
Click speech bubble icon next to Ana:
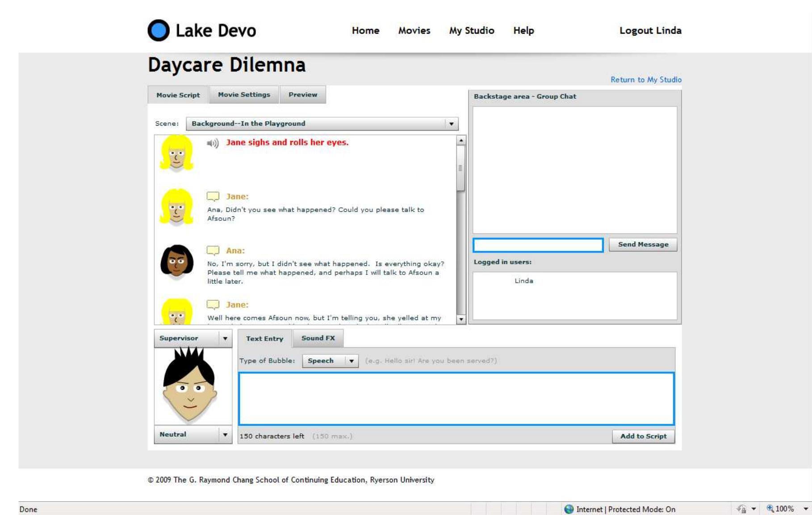[x=213, y=250]
